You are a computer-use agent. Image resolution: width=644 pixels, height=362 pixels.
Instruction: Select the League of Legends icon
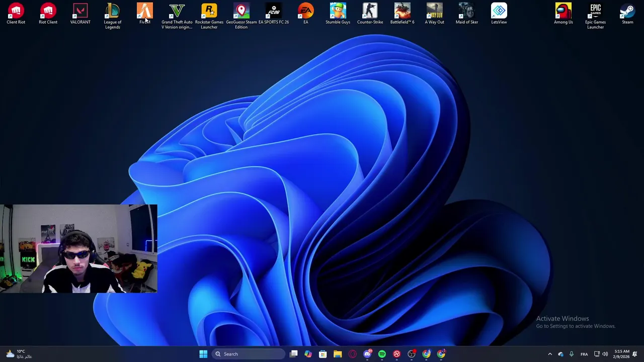pyautogui.click(x=113, y=16)
